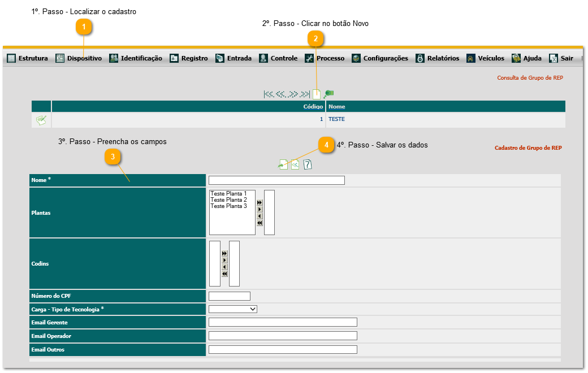Open the Relatórios menu
Viewport: 588px width, 373px height.
438,58
